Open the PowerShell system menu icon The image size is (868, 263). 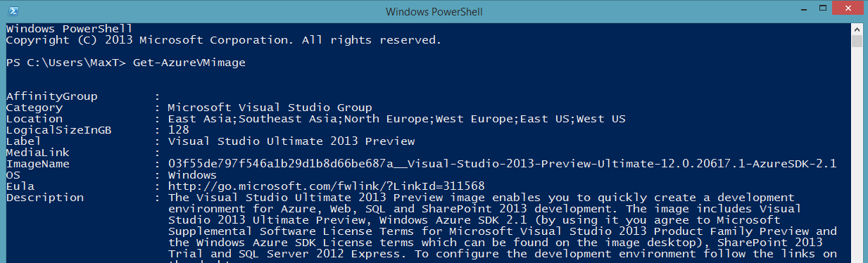click(13, 11)
